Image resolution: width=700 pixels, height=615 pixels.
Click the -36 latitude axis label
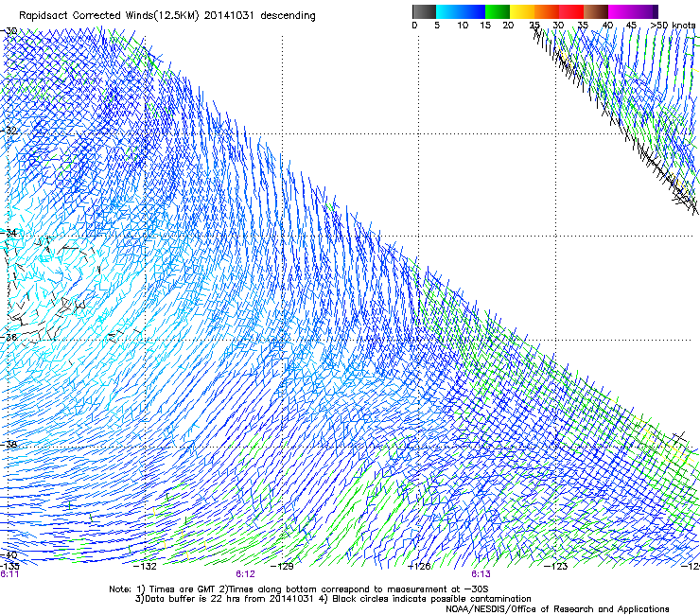(9, 337)
